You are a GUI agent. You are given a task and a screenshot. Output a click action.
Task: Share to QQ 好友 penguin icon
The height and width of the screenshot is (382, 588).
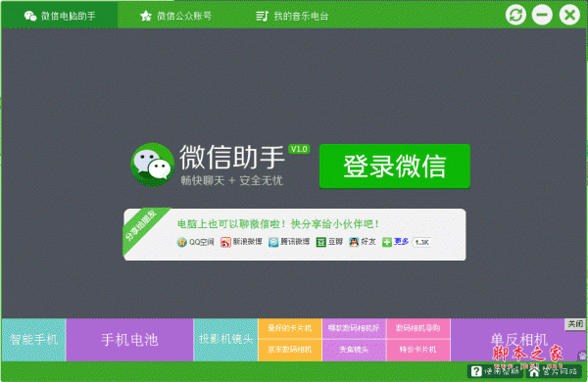point(354,242)
